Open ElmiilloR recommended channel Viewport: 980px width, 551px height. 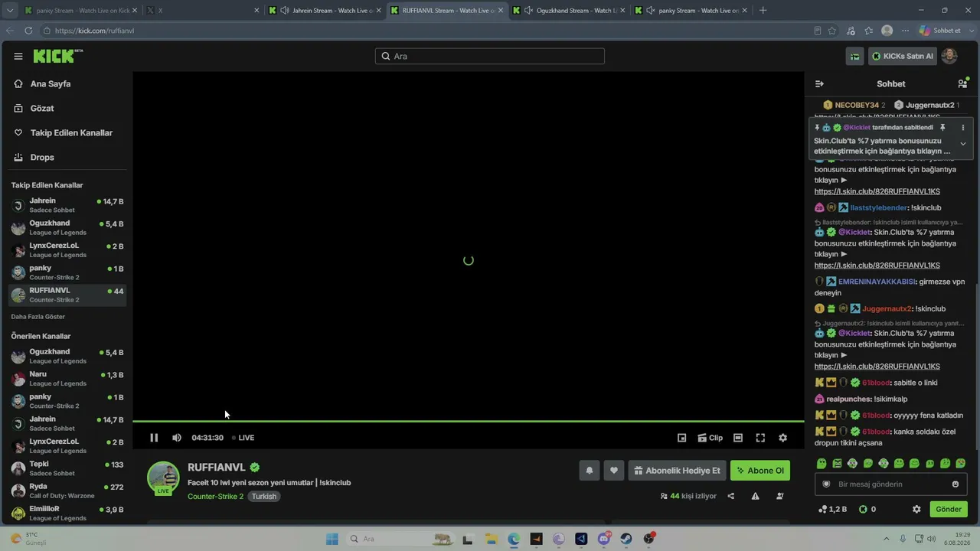click(x=67, y=514)
